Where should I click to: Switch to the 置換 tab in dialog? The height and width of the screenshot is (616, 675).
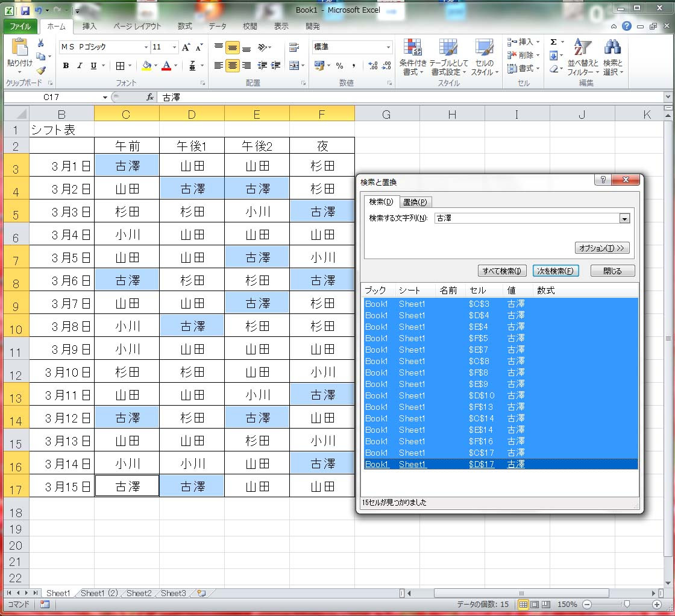point(415,203)
